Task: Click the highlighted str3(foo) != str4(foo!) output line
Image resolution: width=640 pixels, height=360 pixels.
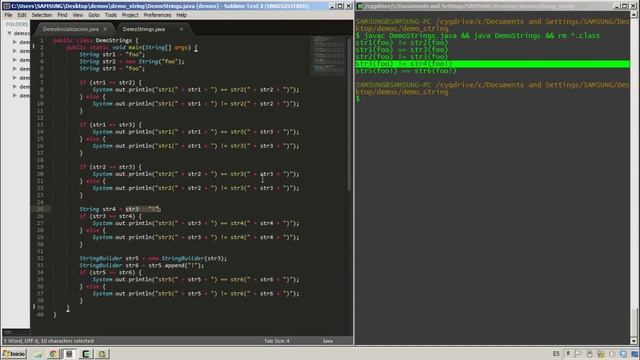Action: click(x=493, y=64)
